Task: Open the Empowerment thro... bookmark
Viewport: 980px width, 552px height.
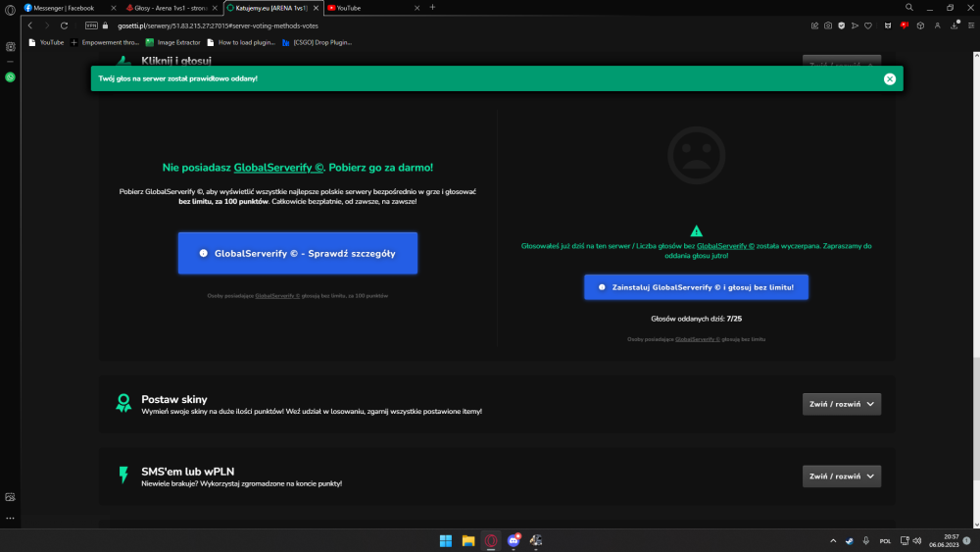Action: tap(105, 42)
